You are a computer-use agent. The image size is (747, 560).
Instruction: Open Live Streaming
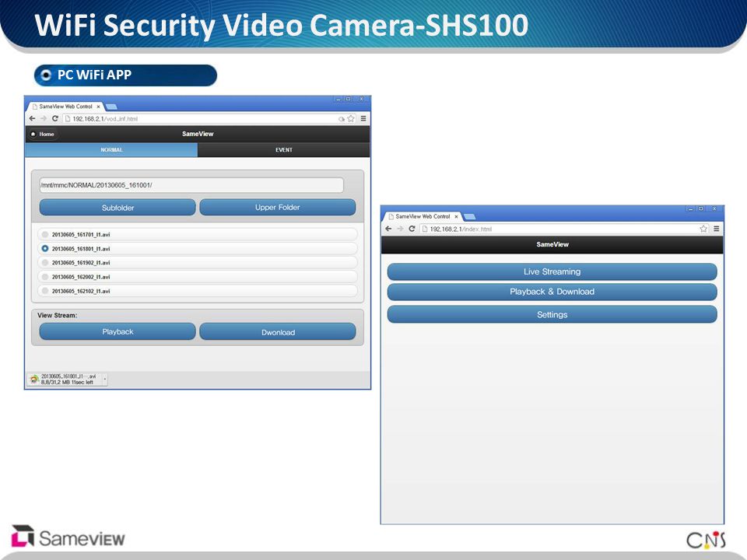(x=552, y=271)
